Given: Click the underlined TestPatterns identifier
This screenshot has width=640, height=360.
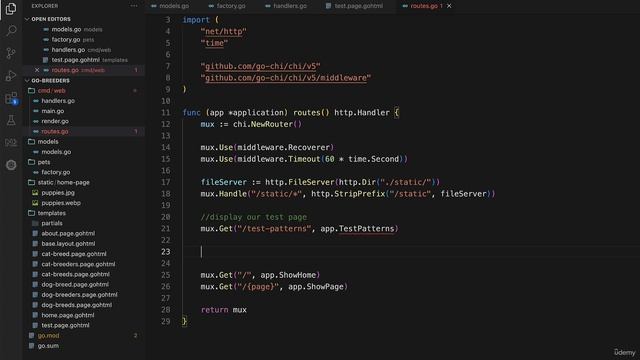Looking at the screenshot, I should (366, 229).
